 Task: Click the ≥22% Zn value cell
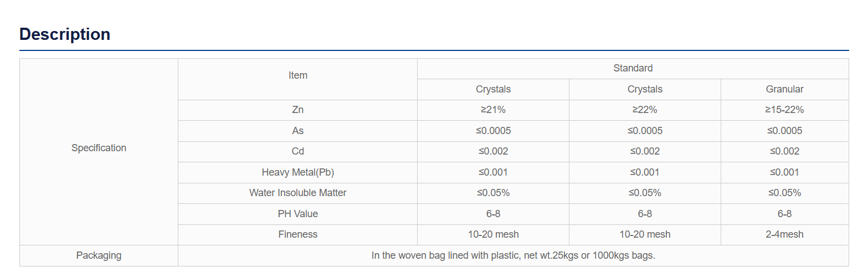(x=645, y=110)
